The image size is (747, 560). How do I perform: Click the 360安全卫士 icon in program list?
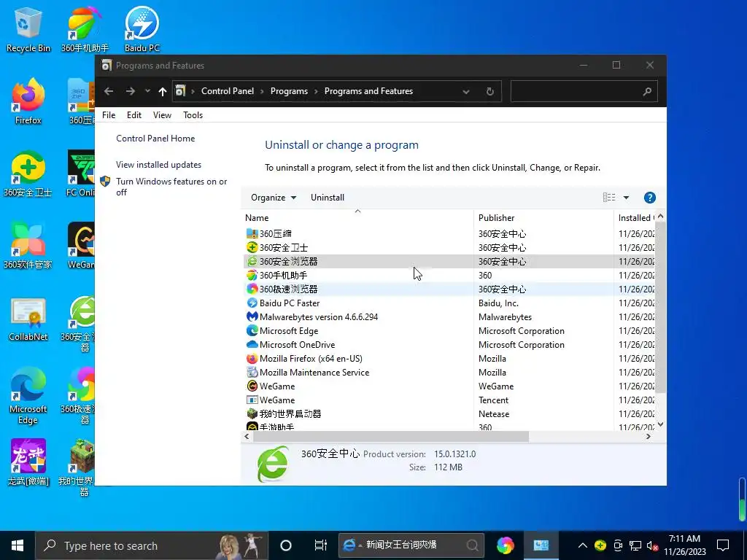252,248
